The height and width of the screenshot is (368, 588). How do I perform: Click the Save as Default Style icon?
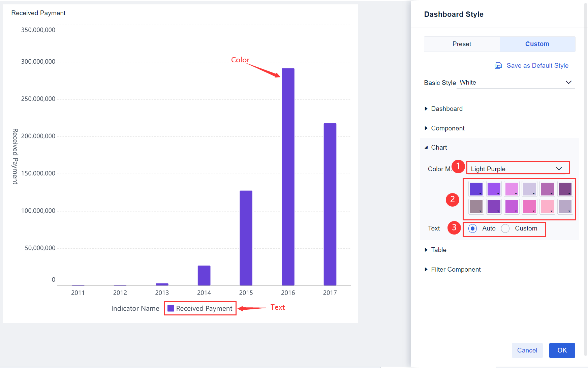coord(498,65)
